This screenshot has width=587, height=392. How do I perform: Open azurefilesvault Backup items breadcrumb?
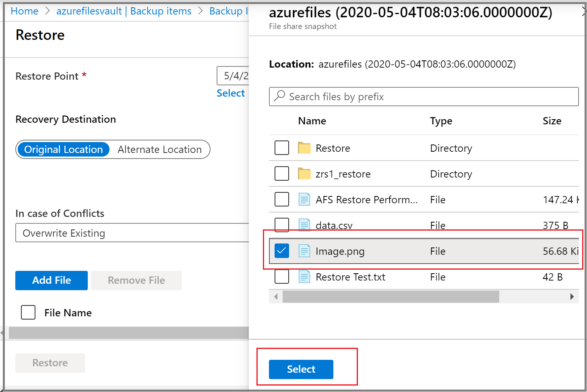coord(124,11)
